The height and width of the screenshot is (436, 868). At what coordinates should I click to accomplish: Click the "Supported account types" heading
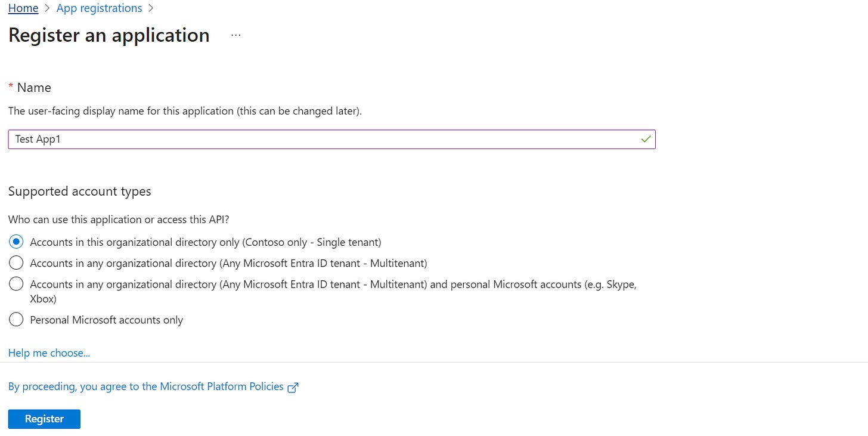80,191
